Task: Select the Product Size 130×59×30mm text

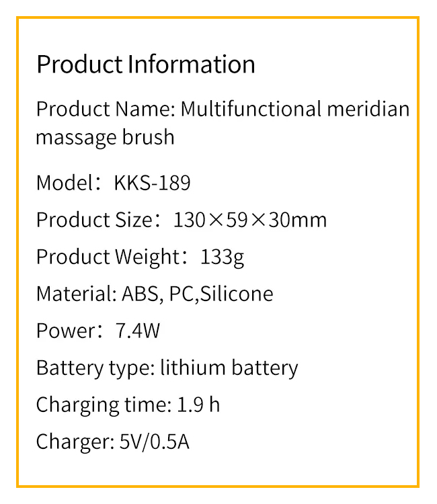Action: click(182, 220)
